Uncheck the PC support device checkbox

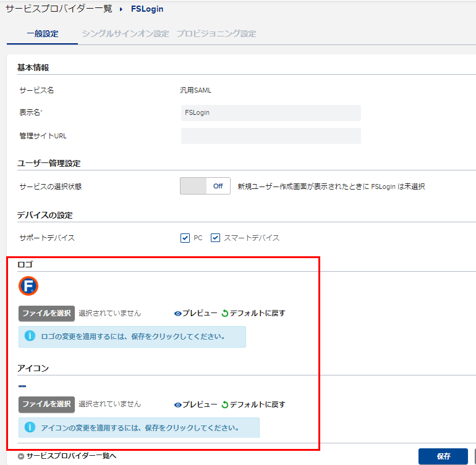point(185,238)
